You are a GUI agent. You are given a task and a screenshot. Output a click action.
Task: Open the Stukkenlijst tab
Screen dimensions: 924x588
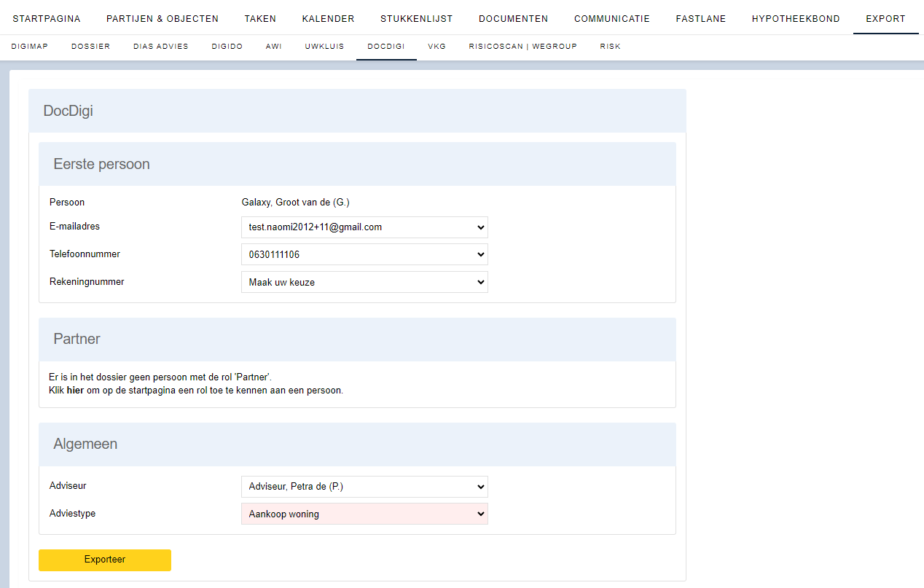click(x=416, y=19)
